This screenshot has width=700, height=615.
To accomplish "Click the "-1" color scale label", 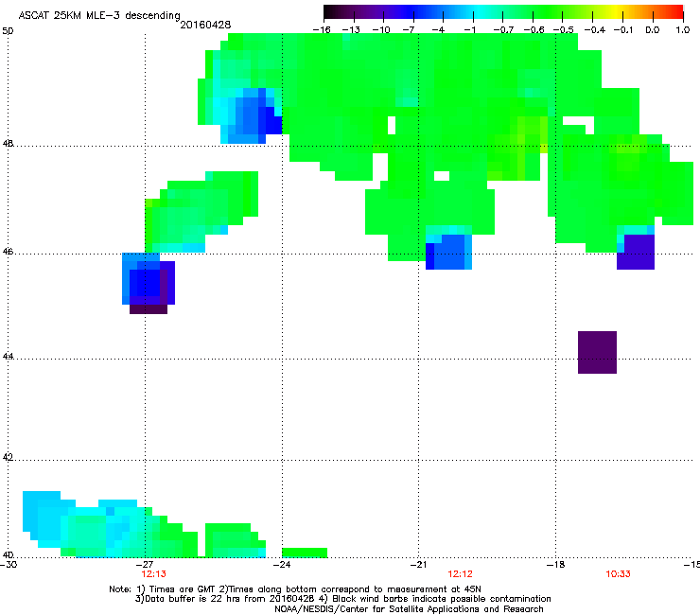I will pyautogui.click(x=469, y=30).
